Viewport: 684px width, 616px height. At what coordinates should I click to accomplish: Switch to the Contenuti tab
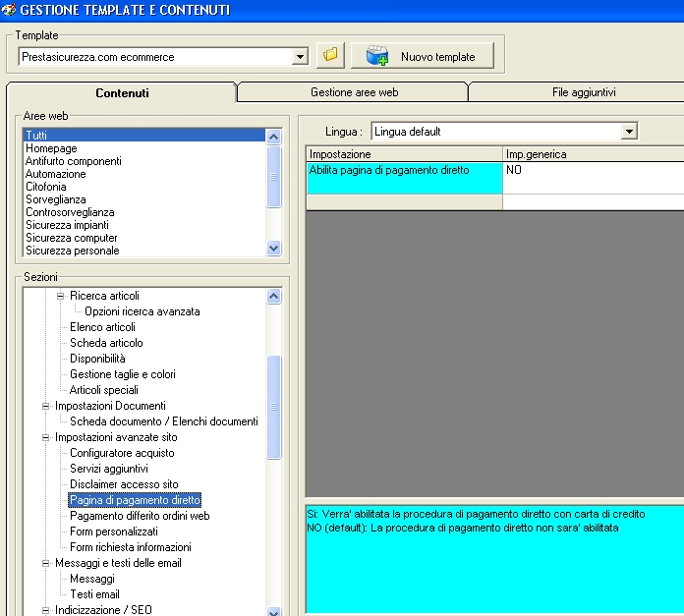coord(122,93)
